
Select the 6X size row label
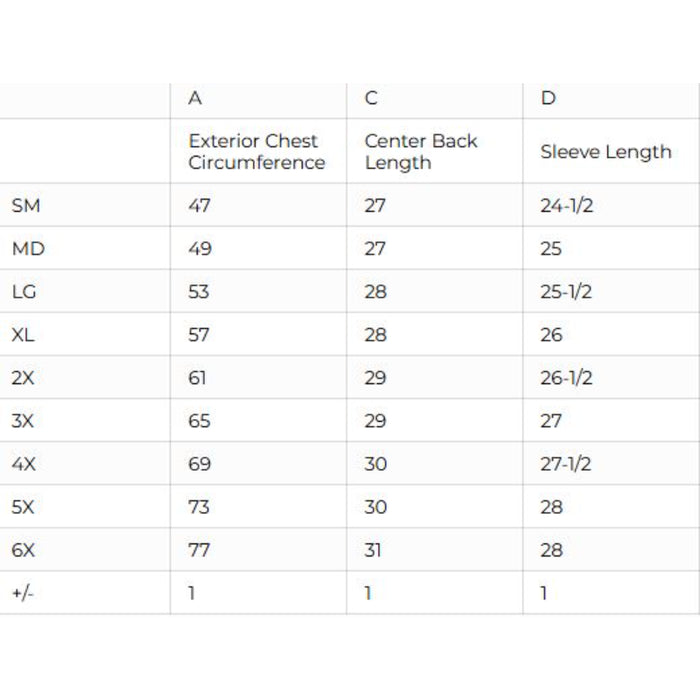(23, 550)
